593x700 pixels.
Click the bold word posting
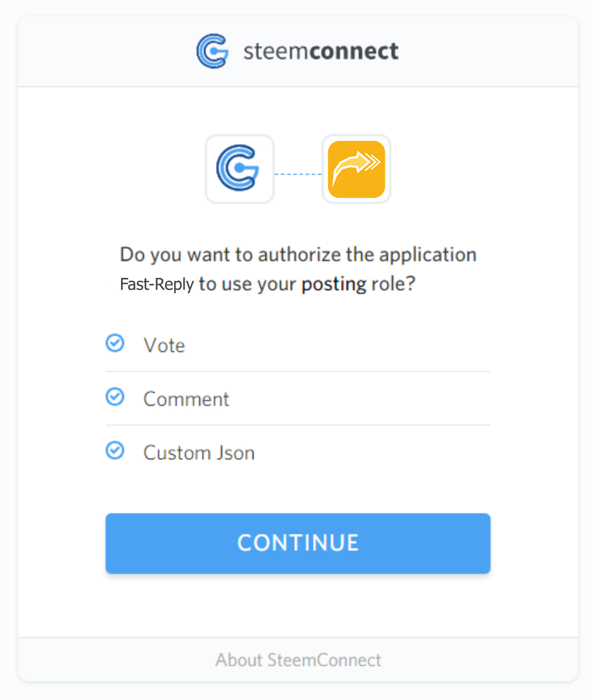point(334,284)
